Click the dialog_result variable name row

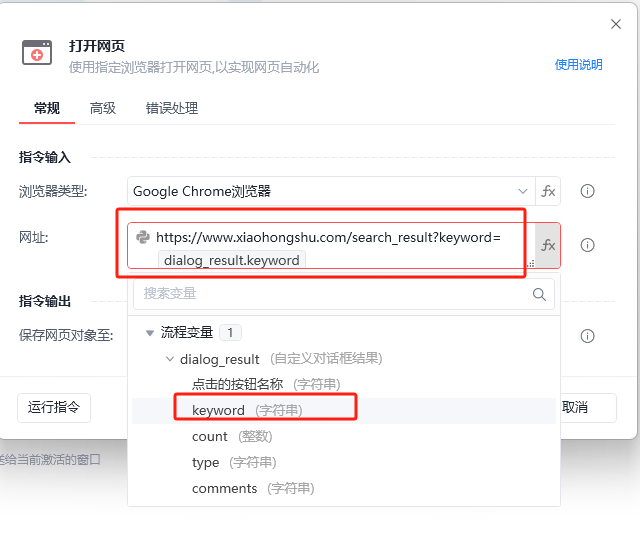pyautogui.click(x=343, y=359)
